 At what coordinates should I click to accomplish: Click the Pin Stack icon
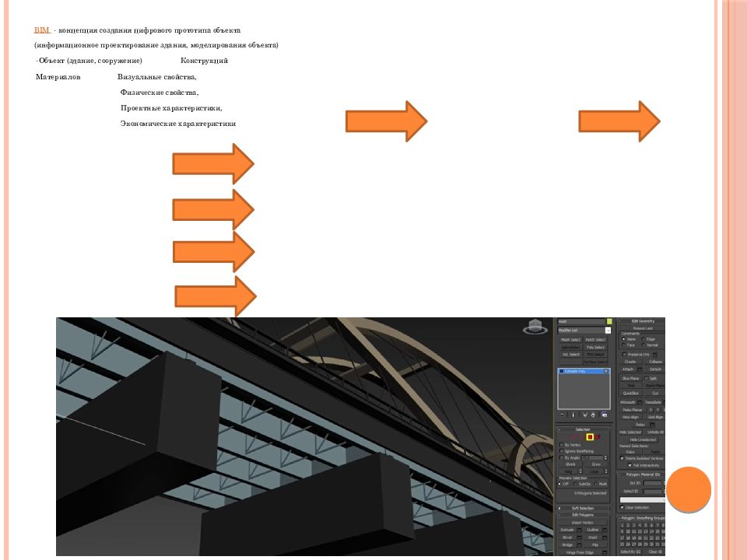(562, 415)
